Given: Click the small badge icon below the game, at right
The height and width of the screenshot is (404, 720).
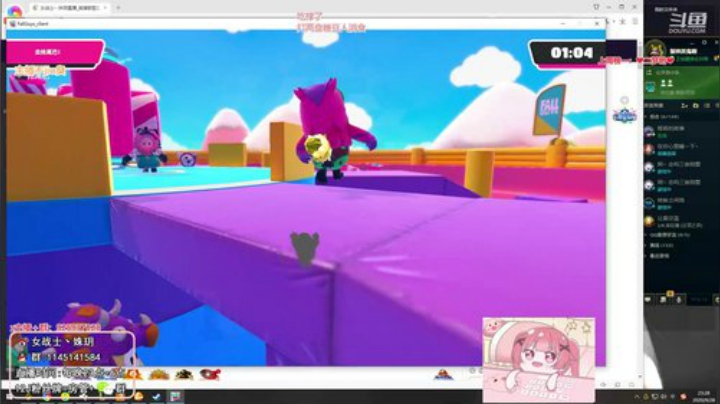Looking at the screenshot, I should pyautogui.click(x=443, y=375).
